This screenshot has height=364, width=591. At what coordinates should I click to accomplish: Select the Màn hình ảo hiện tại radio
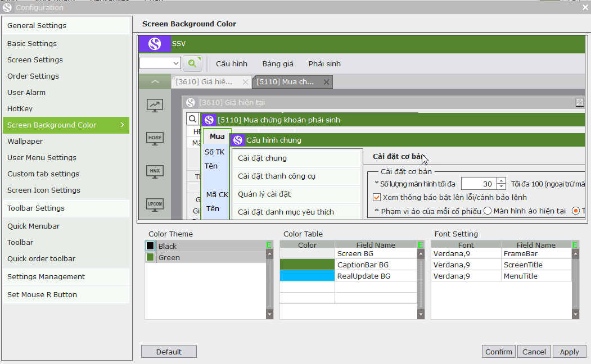tap(488, 211)
